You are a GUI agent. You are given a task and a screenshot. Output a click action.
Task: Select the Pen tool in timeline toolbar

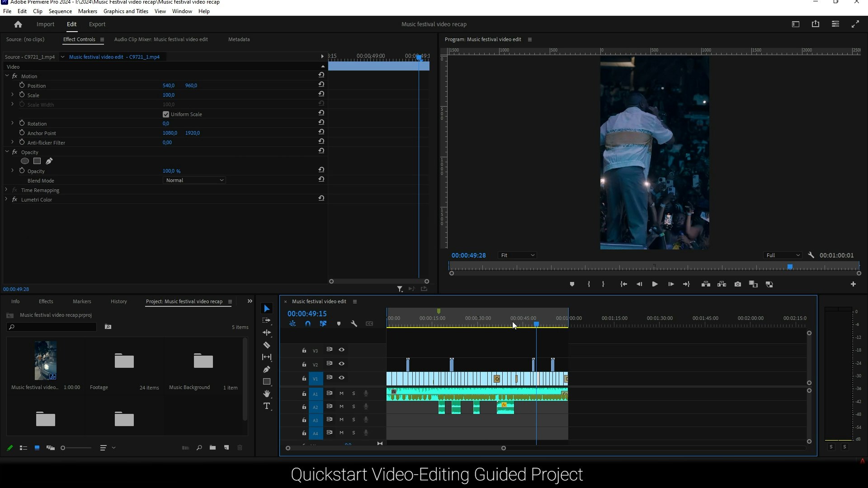[267, 369]
